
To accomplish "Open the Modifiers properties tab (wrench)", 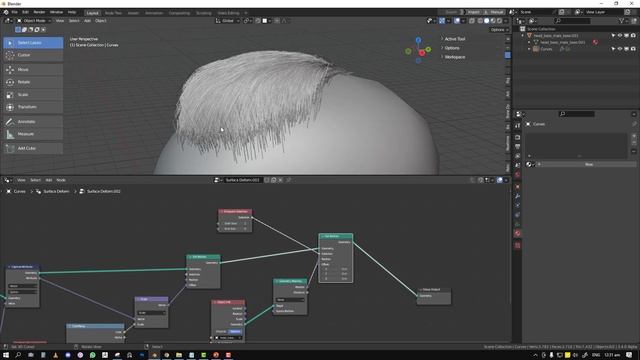I will click(518, 196).
